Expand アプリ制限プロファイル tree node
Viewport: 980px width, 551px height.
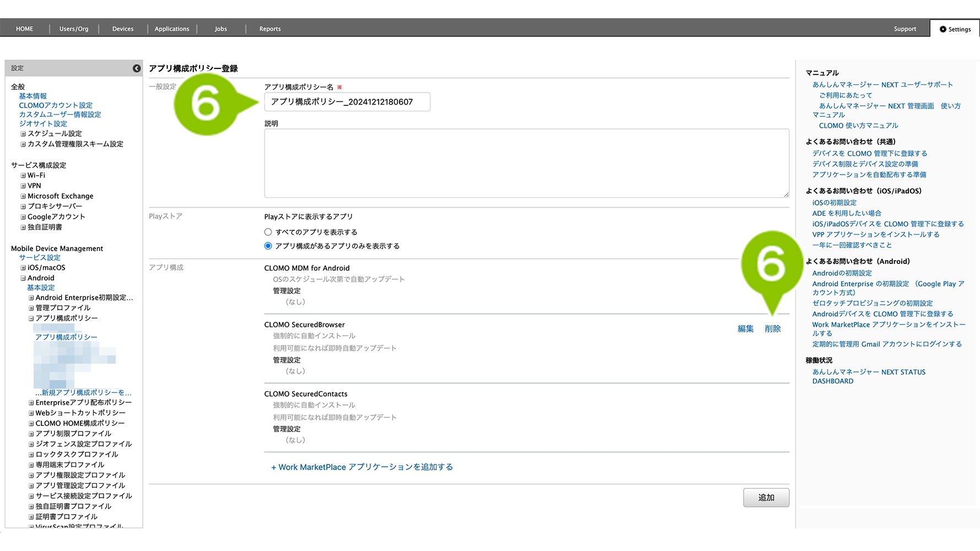coord(31,434)
